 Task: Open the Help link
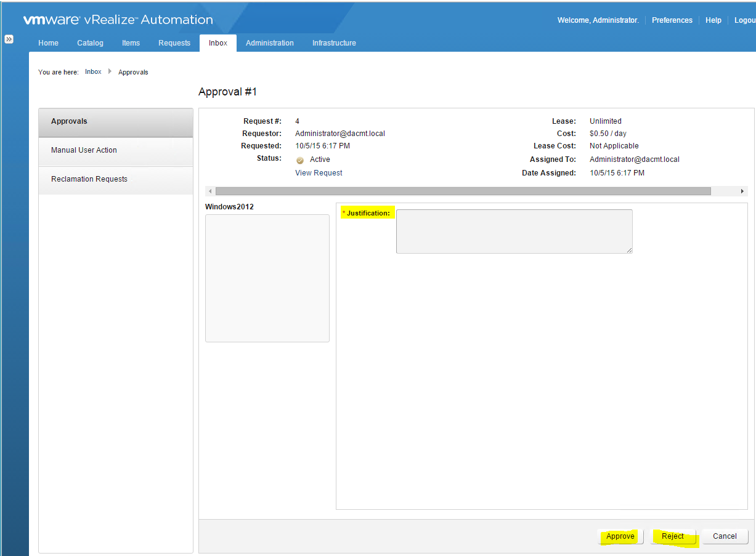click(713, 20)
